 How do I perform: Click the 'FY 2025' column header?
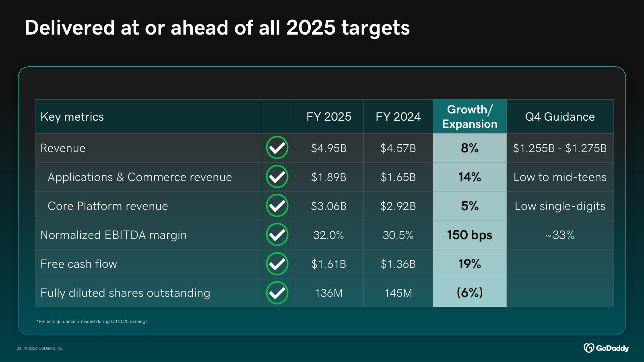click(x=329, y=117)
